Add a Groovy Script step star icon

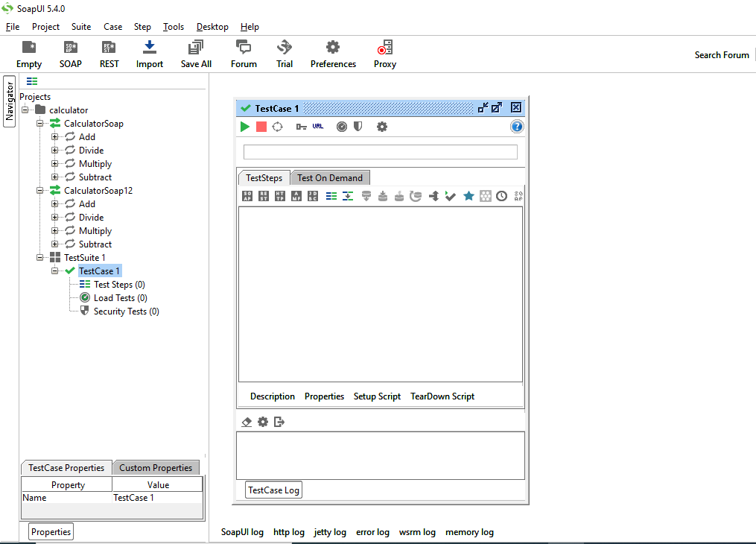pos(468,196)
